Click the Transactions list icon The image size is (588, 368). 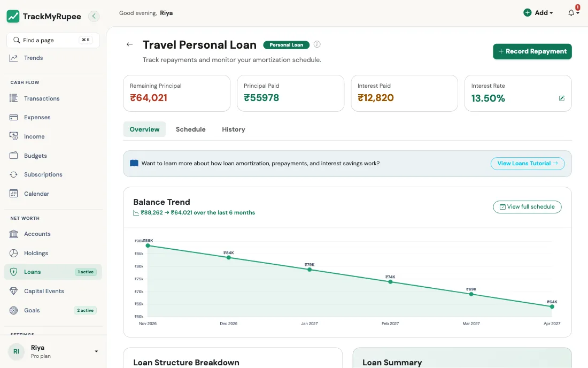[13, 98]
